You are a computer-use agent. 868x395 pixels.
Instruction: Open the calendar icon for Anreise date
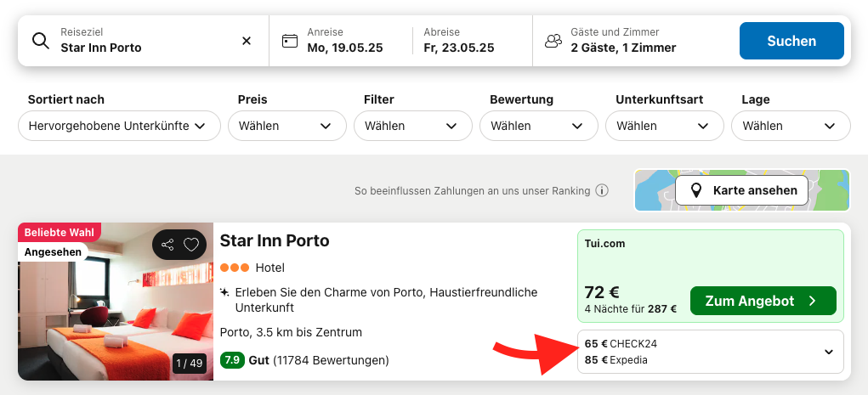tap(290, 41)
